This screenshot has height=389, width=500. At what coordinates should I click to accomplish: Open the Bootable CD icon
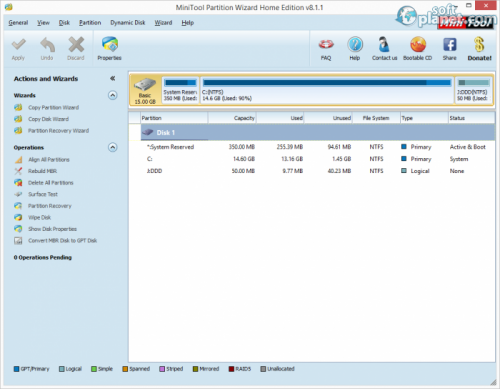[x=418, y=45]
